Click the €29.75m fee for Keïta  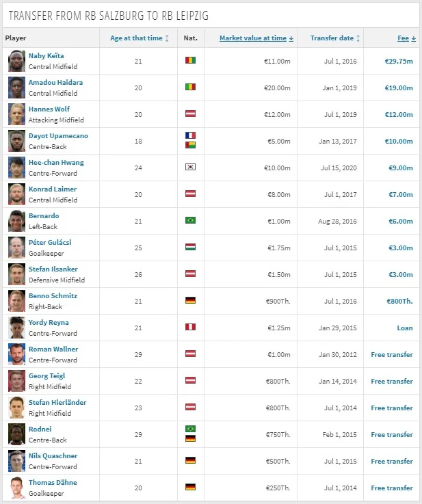pos(399,61)
